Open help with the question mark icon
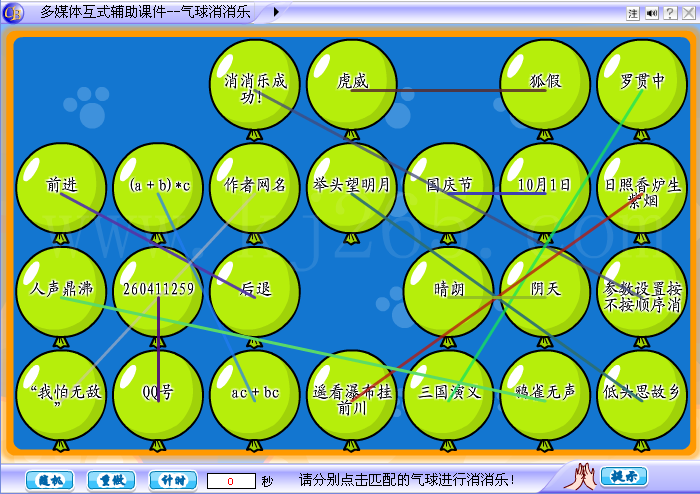Image resolution: width=700 pixels, height=494 pixels. tap(670, 13)
